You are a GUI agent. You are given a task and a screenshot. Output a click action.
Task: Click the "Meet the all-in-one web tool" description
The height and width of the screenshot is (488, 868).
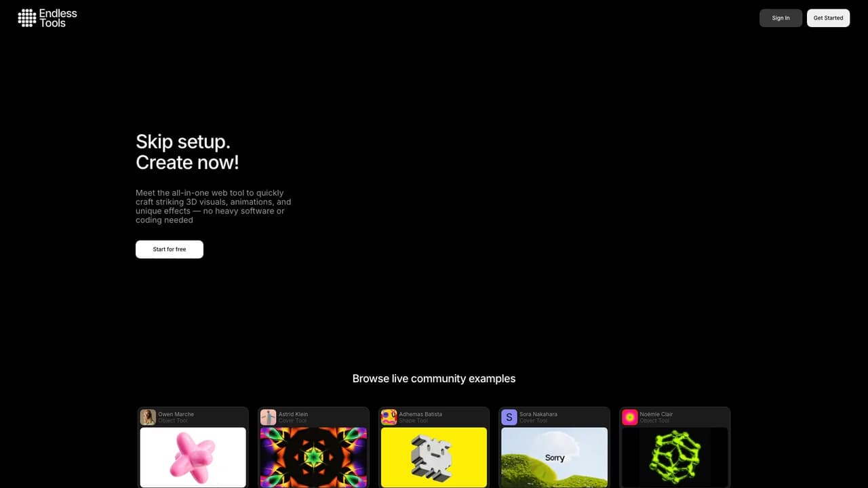[214, 207]
